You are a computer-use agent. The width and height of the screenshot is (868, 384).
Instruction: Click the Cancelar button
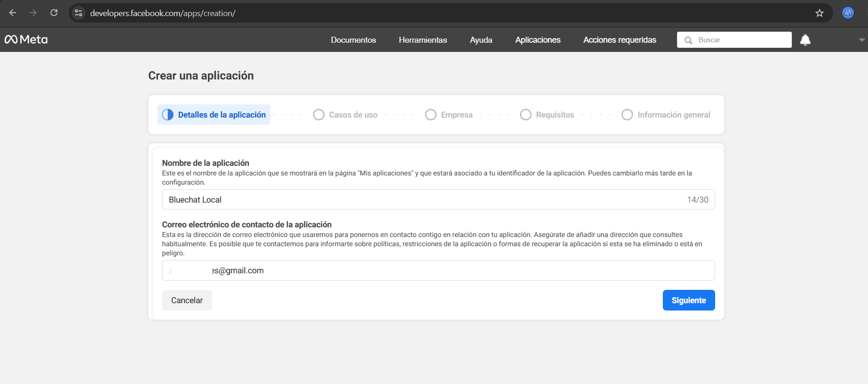[187, 300]
